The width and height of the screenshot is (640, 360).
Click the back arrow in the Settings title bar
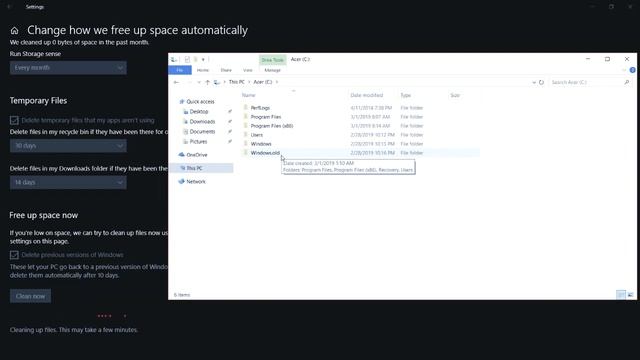tap(9, 7)
